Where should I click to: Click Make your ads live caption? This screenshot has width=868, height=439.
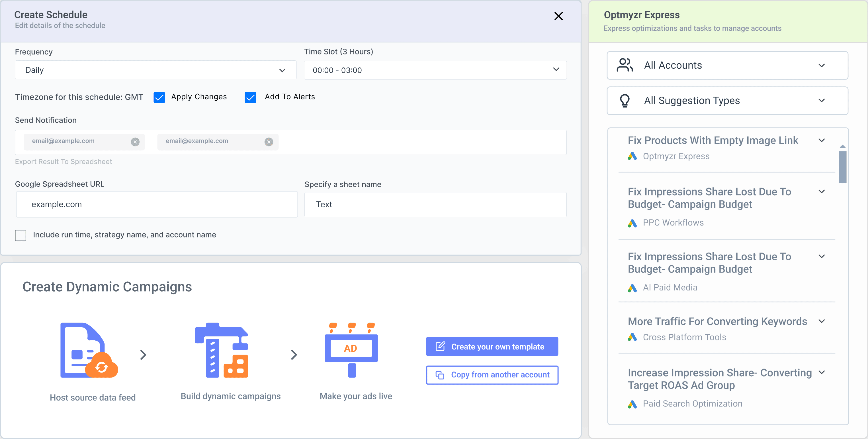(x=356, y=396)
